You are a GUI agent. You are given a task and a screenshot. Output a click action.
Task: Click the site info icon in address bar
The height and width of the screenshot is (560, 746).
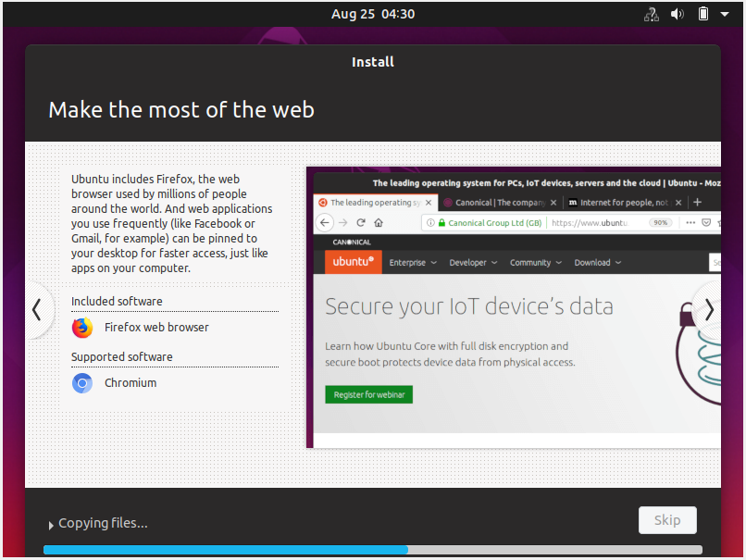[430, 223]
